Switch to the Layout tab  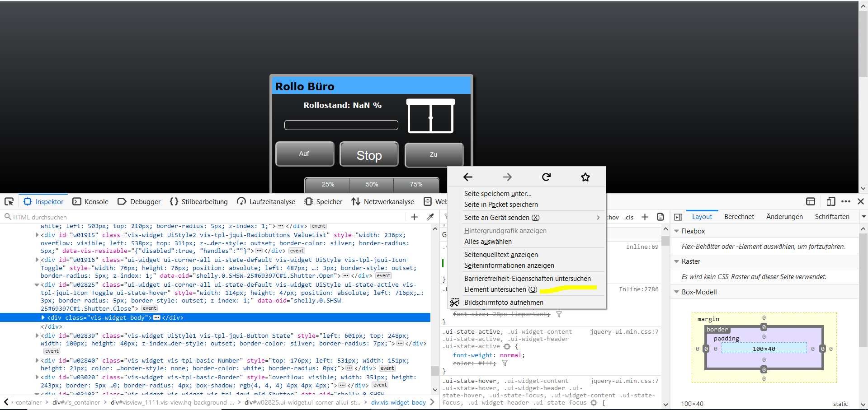point(702,217)
